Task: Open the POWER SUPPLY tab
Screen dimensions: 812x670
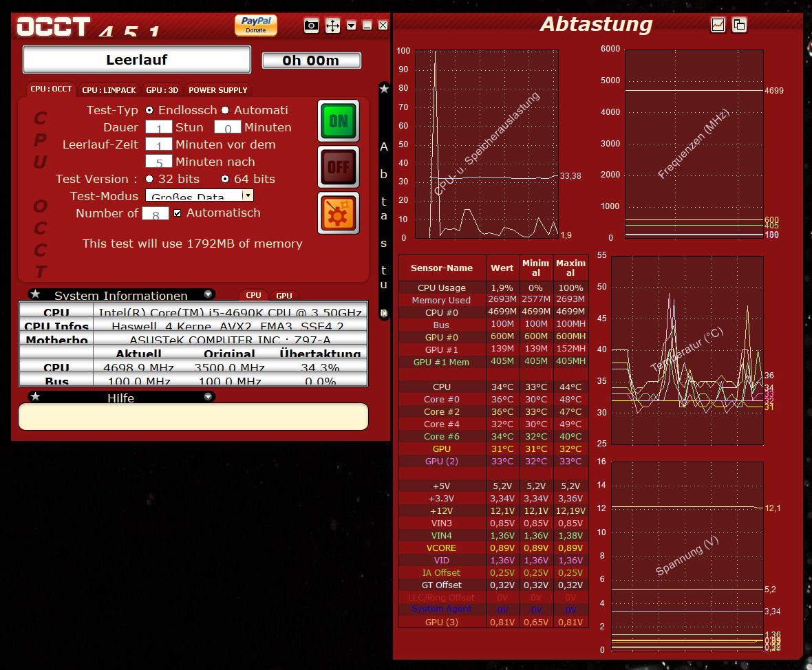Action: [218, 90]
